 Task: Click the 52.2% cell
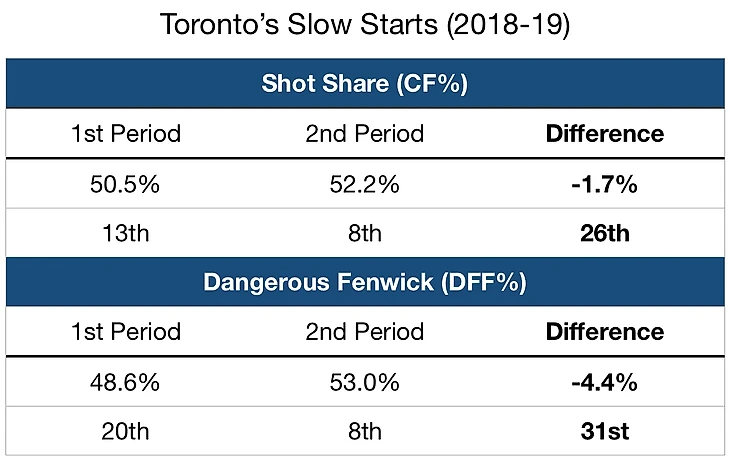point(365,184)
